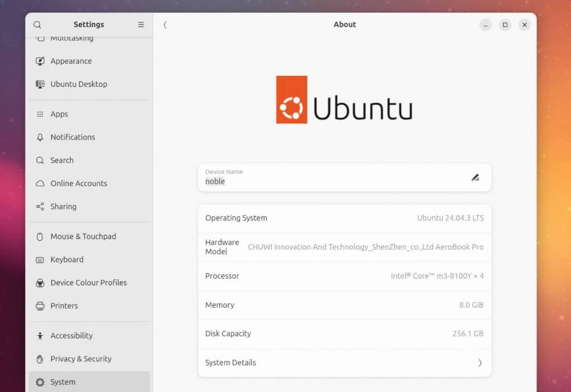Click the Settings sidebar title

pyautogui.click(x=89, y=25)
